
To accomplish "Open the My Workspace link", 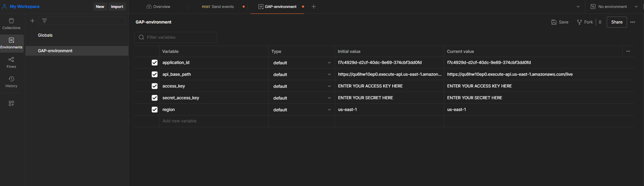I will tap(25, 7).
